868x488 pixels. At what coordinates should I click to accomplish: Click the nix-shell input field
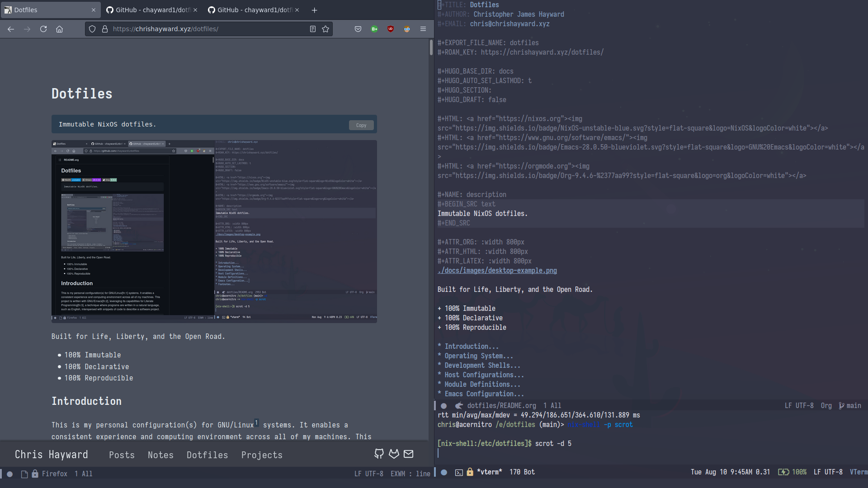point(439,452)
